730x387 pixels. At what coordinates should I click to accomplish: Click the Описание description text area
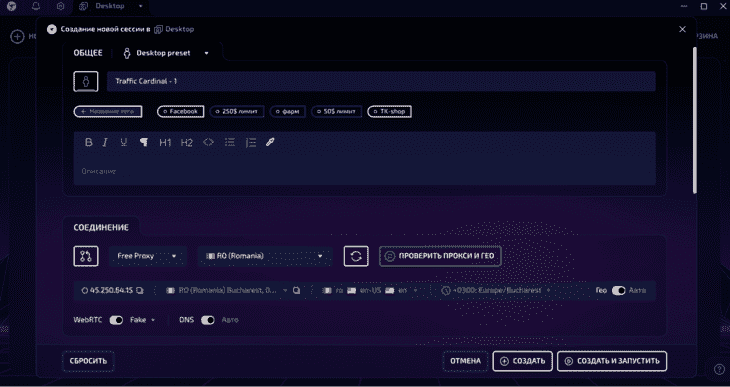(365, 170)
